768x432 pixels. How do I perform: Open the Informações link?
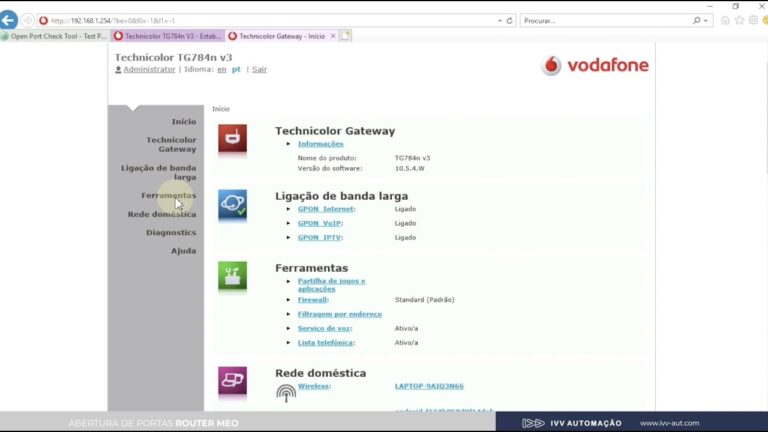point(320,144)
